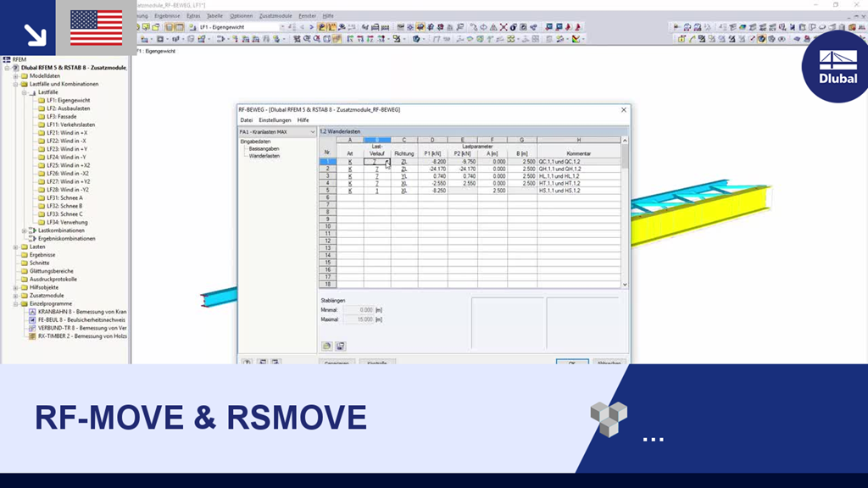The image size is (868, 488).
Task: Click the highlighted isometric view icon in second toolbar
Action: (x=337, y=39)
